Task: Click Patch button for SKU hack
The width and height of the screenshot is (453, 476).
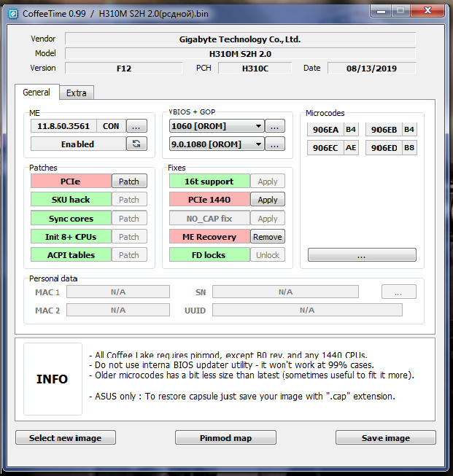Action: (129, 200)
